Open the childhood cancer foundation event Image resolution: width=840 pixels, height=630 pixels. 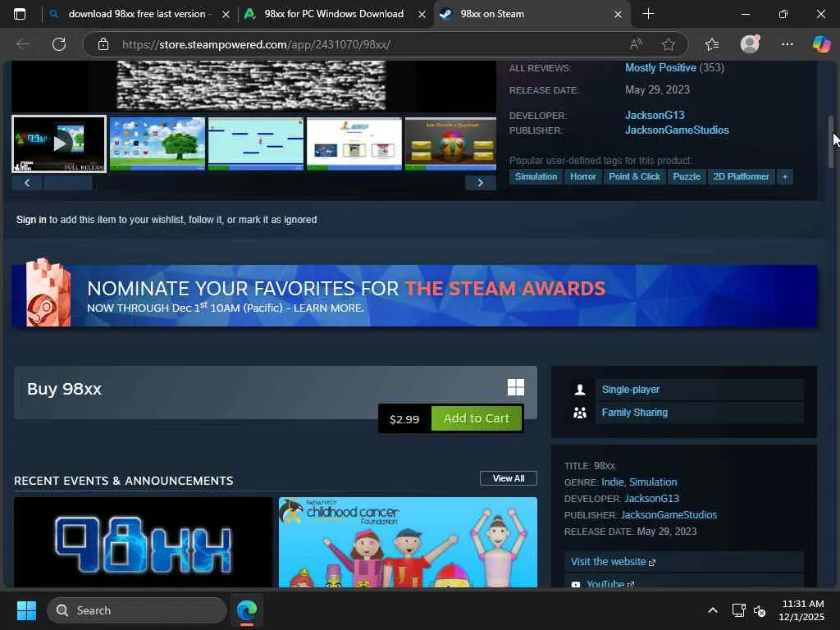point(408,542)
